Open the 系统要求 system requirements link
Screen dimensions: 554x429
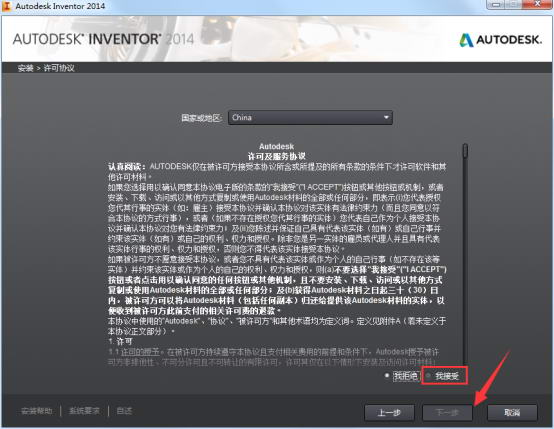pos(84,411)
